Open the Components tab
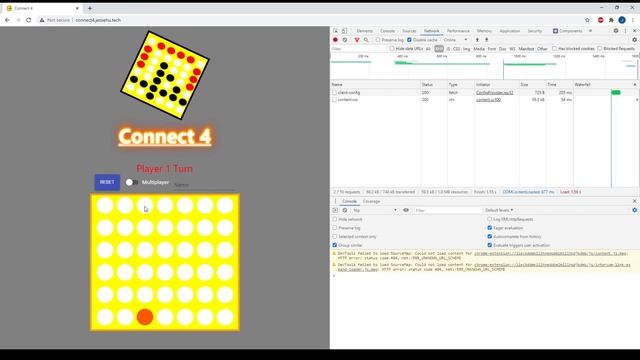Screen dimensions: 640x360 pyautogui.click(x=568, y=31)
